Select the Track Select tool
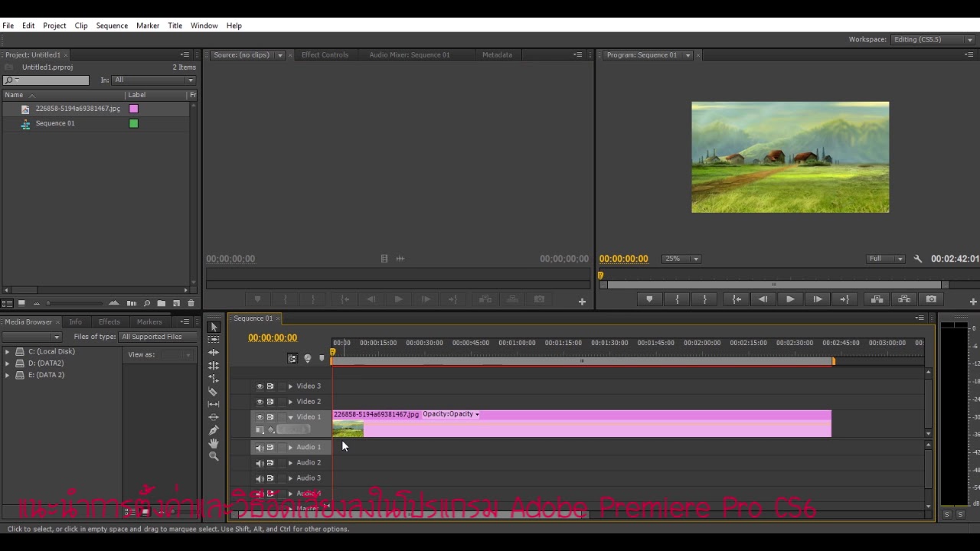The image size is (980, 551). pos(214,340)
